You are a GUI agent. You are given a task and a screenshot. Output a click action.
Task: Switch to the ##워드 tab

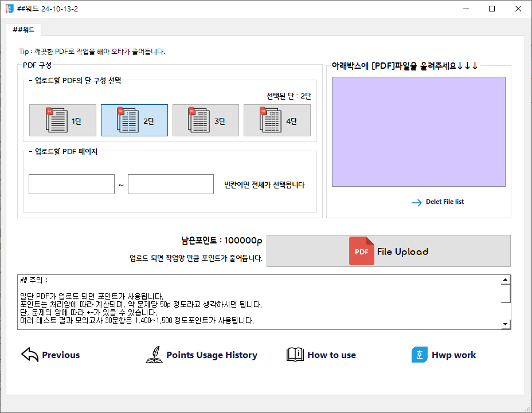click(x=24, y=30)
